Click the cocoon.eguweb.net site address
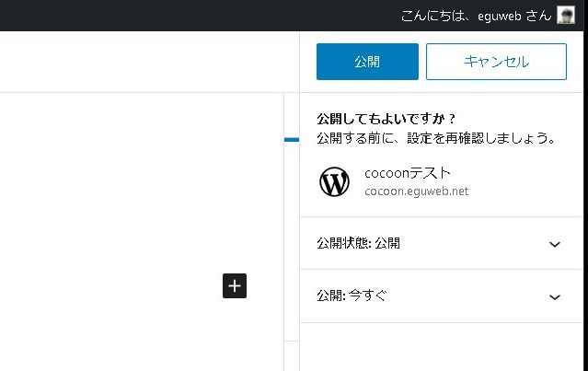 pyautogui.click(x=416, y=191)
